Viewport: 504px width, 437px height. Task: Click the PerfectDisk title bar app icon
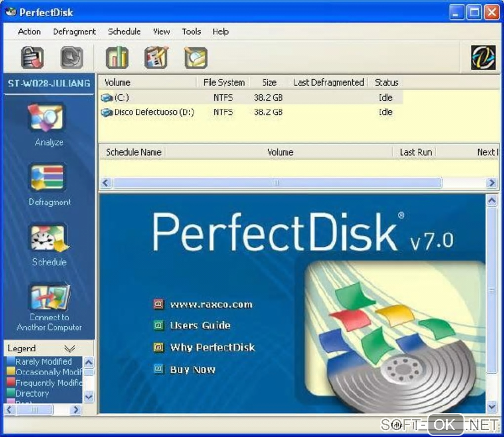10,12
